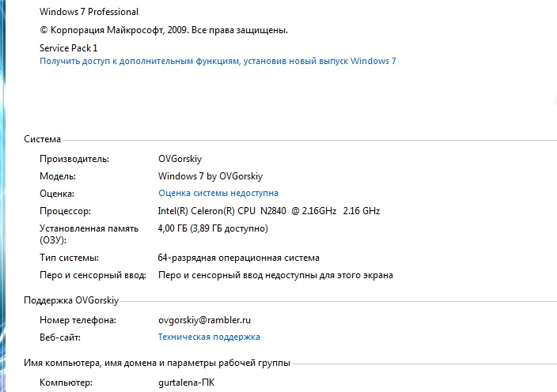
Task: Click the link to get a new Windows 7 edition
Action: point(218,61)
